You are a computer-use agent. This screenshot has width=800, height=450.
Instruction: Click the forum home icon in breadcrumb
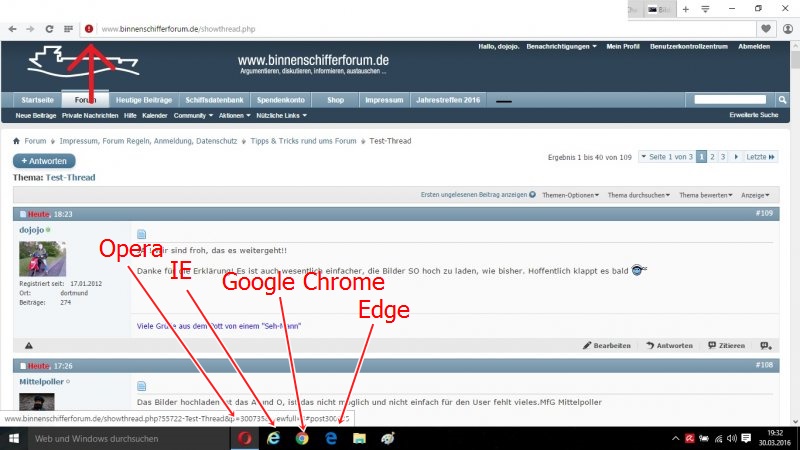17,141
